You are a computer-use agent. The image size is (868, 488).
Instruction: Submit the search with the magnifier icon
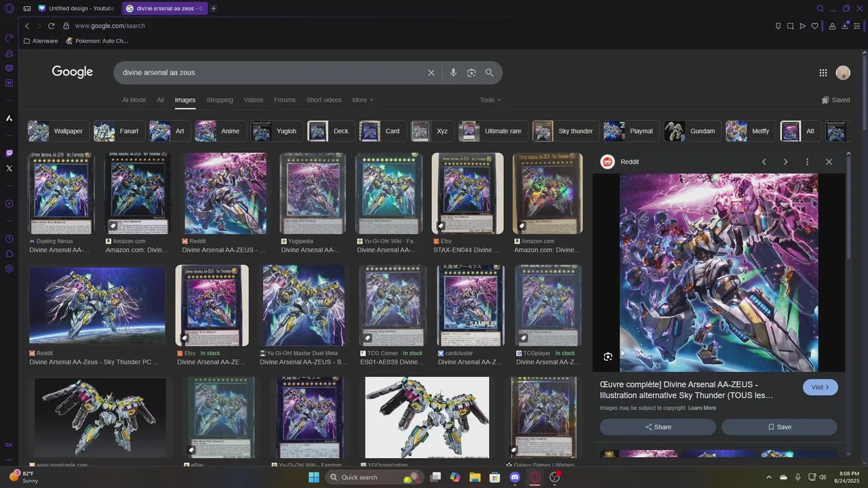tap(489, 73)
